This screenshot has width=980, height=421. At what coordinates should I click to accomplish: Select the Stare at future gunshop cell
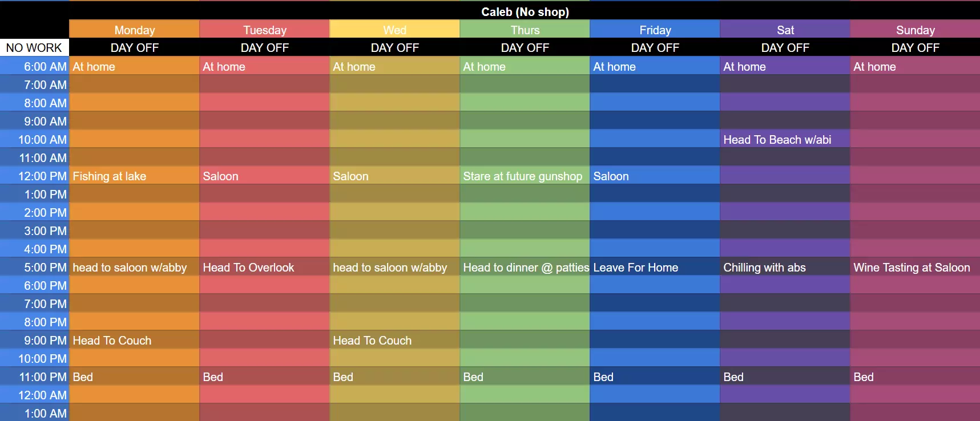point(525,176)
